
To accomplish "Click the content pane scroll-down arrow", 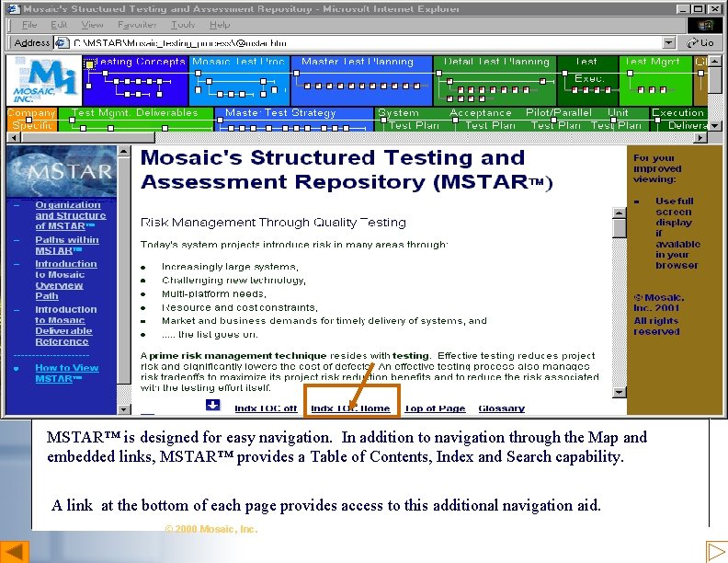I will (620, 393).
